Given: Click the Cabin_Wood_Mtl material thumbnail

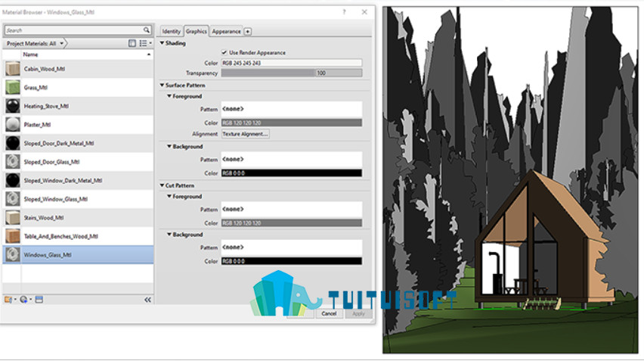Looking at the screenshot, I should click(12, 69).
